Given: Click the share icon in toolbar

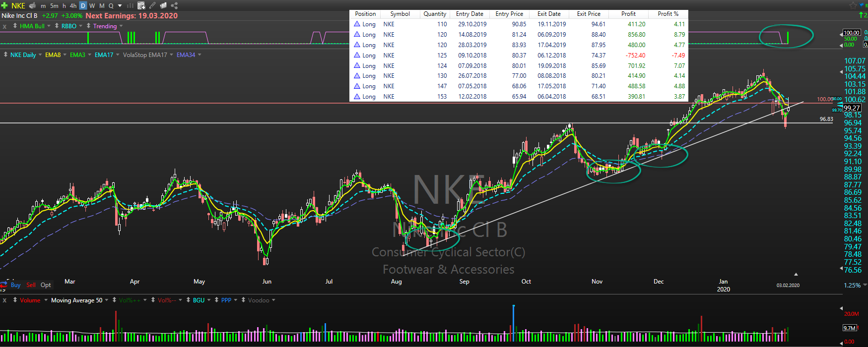Looking at the screenshot, I should tap(174, 5).
